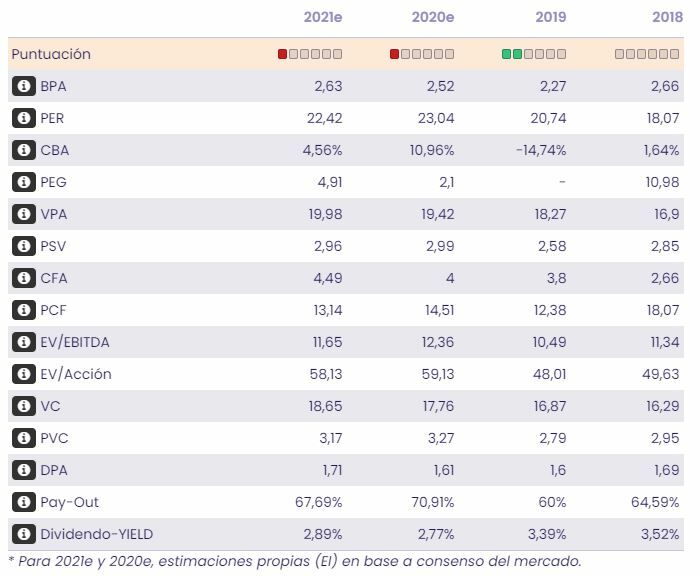The height and width of the screenshot is (576, 700).
Task: Select the 2021e column header
Action: pos(323,17)
